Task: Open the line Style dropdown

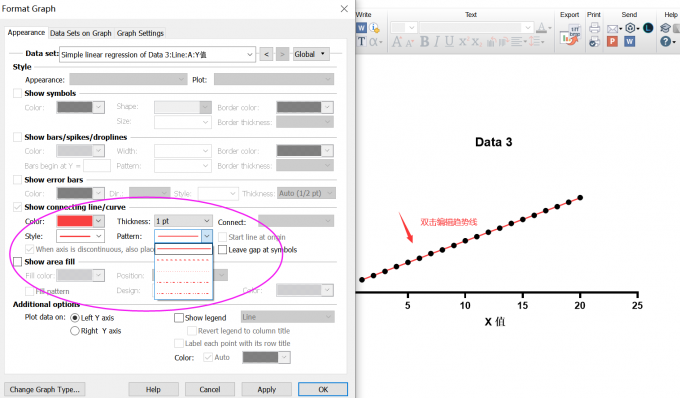Action: coord(80,236)
